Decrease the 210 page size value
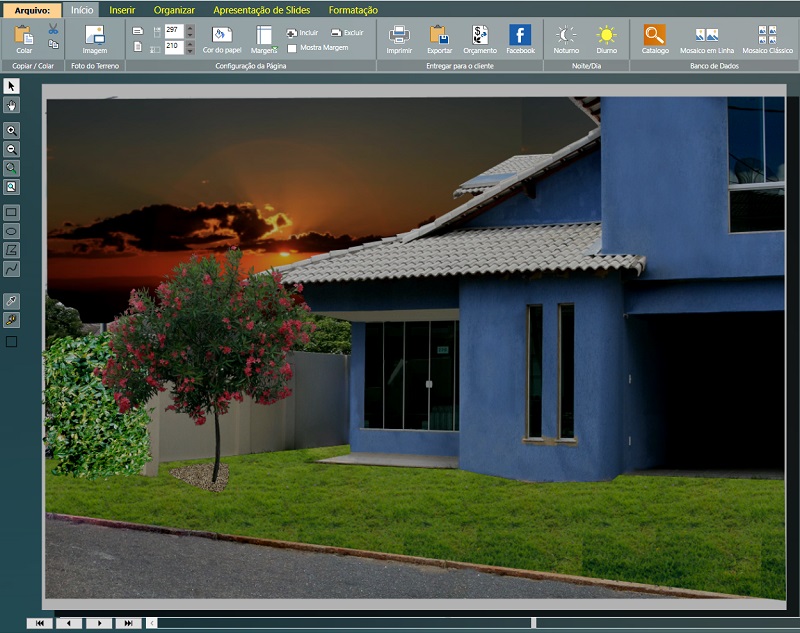 190,50
